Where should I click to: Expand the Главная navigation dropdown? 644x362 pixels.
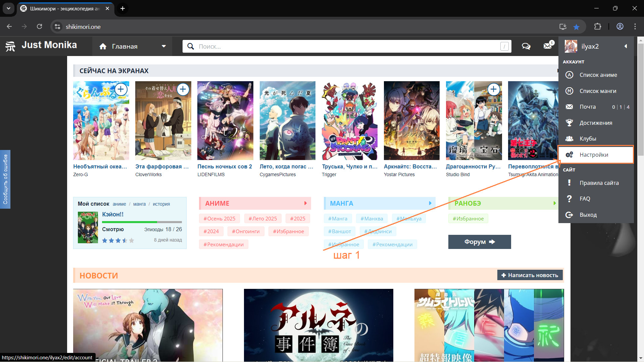coord(164,46)
